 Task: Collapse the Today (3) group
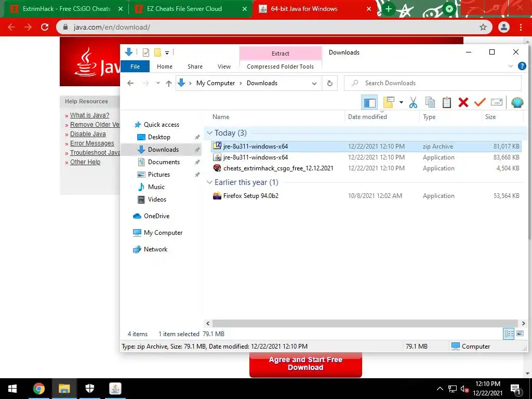(210, 133)
